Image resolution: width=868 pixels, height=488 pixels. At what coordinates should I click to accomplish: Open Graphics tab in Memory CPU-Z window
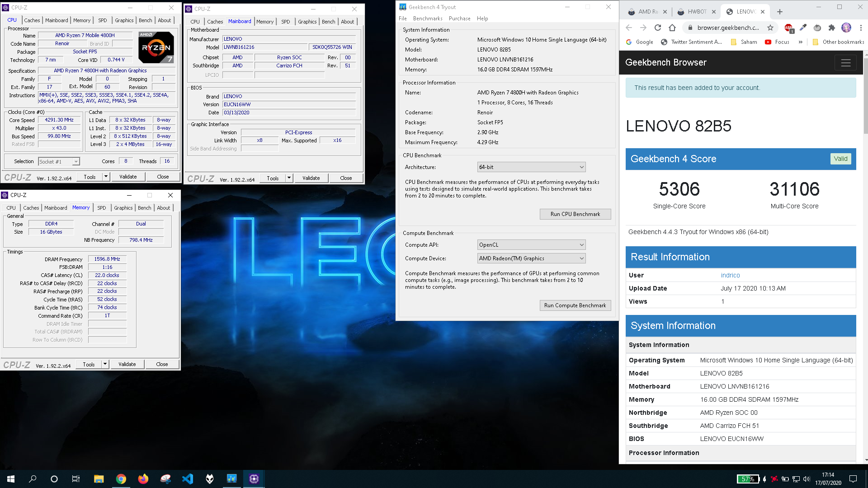click(x=123, y=208)
